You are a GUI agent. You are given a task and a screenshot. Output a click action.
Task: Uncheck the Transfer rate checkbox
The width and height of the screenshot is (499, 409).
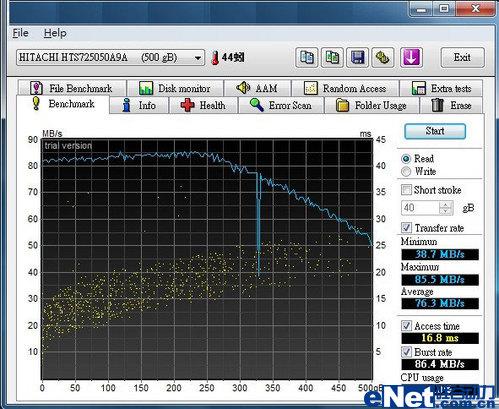tap(406, 228)
